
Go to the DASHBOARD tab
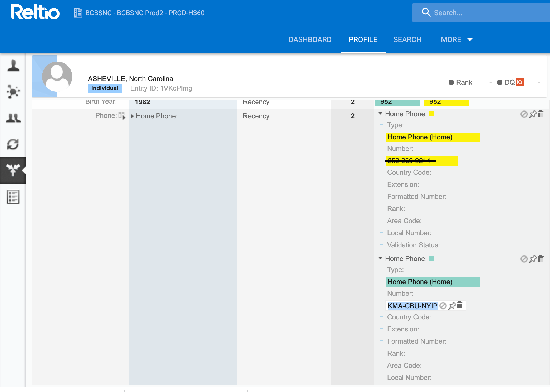click(310, 40)
